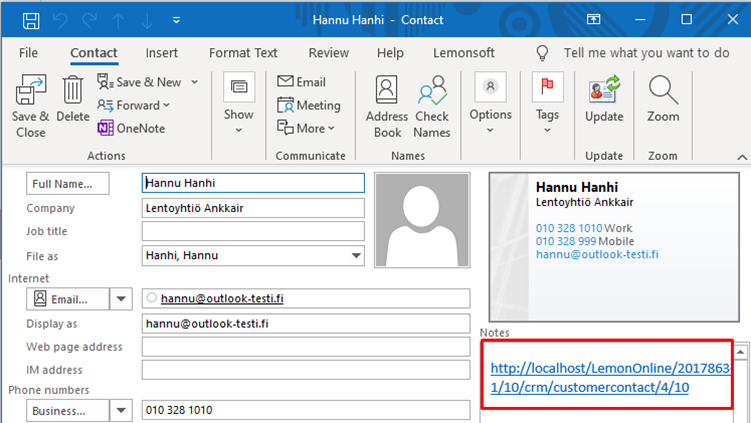Click the Undo arrow icon
Image resolution: width=751 pixels, height=423 pixels.
60,21
